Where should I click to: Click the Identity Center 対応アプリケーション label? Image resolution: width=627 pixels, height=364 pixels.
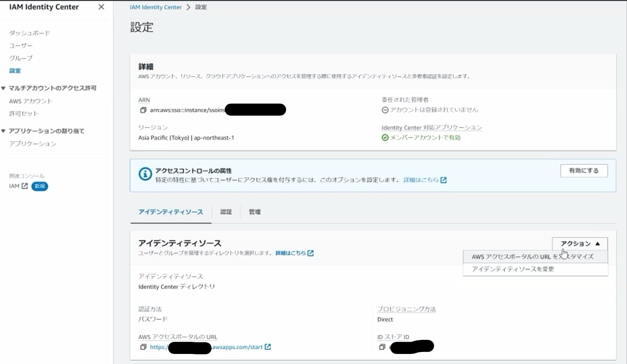(432, 128)
